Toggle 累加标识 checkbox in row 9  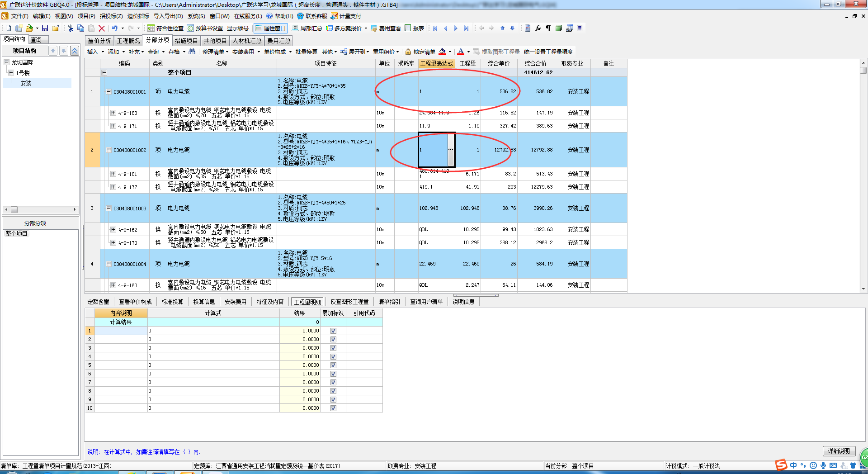[333, 399]
